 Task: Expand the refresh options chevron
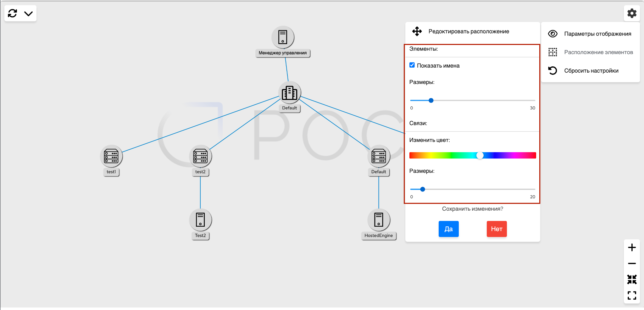click(x=29, y=14)
